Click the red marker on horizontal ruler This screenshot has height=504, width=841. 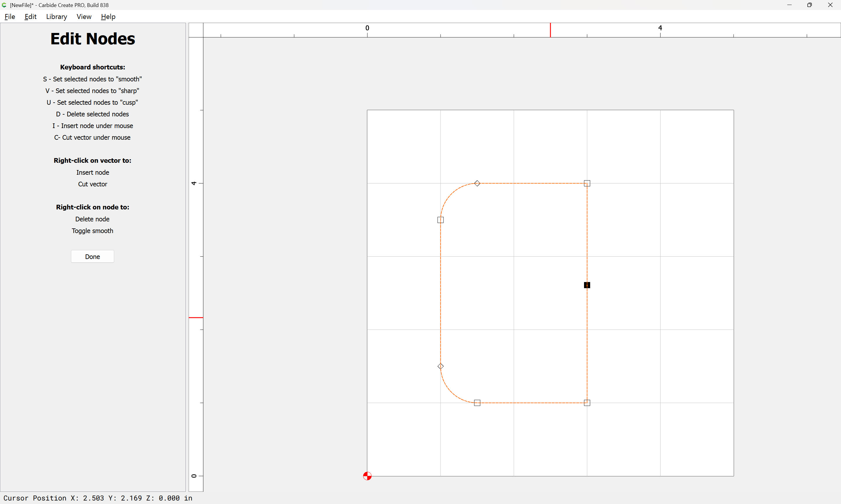(x=550, y=30)
